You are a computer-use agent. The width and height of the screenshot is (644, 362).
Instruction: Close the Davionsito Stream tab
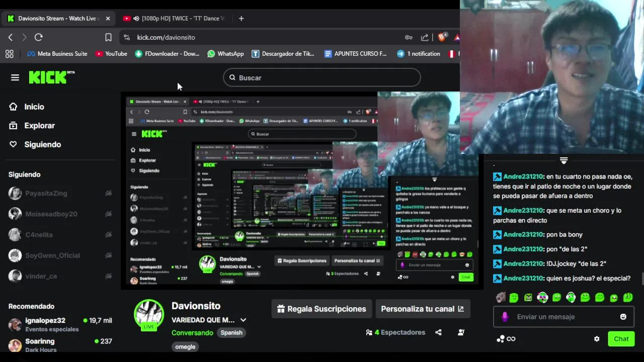pos(108,19)
